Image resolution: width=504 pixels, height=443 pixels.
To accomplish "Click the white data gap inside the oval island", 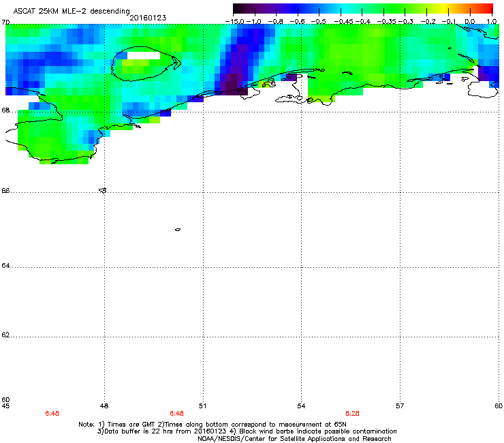I will pyautogui.click(x=144, y=56).
